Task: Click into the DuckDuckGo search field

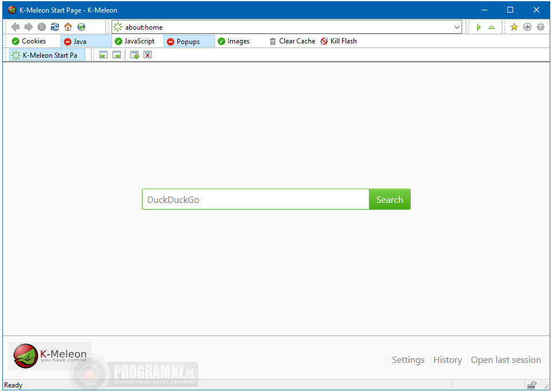Action: (x=256, y=199)
